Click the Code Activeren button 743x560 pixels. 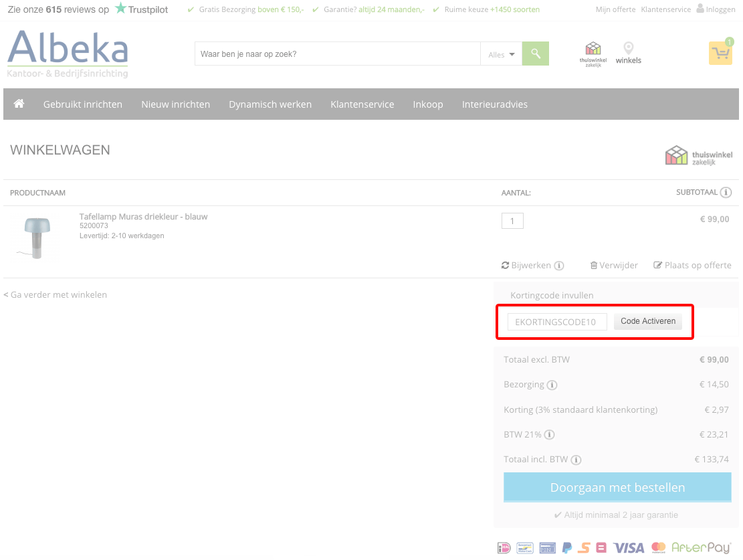[648, 322]
